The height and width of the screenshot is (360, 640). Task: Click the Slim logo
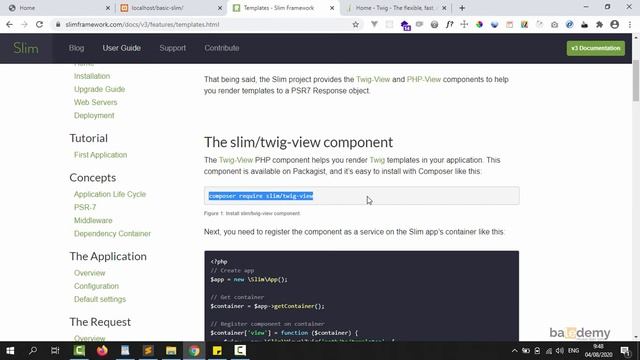[26, 48]
